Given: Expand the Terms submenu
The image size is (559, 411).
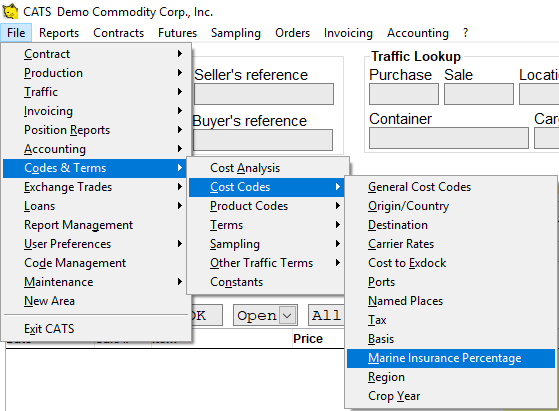Looking at the screenshot, I should click(x=267, y=225).
